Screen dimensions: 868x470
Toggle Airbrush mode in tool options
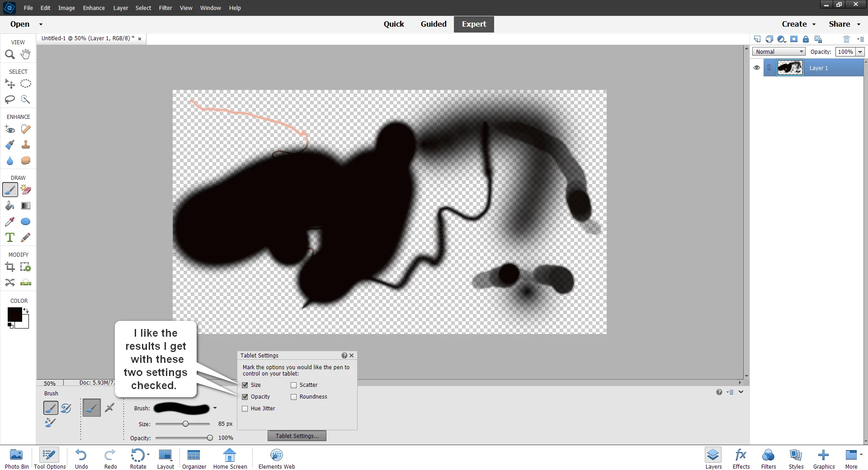(109, 408)
